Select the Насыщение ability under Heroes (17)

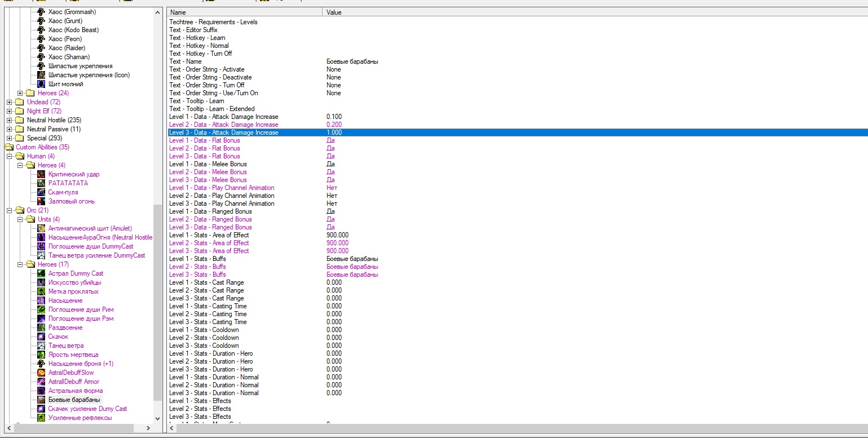[x=65, y=300]
